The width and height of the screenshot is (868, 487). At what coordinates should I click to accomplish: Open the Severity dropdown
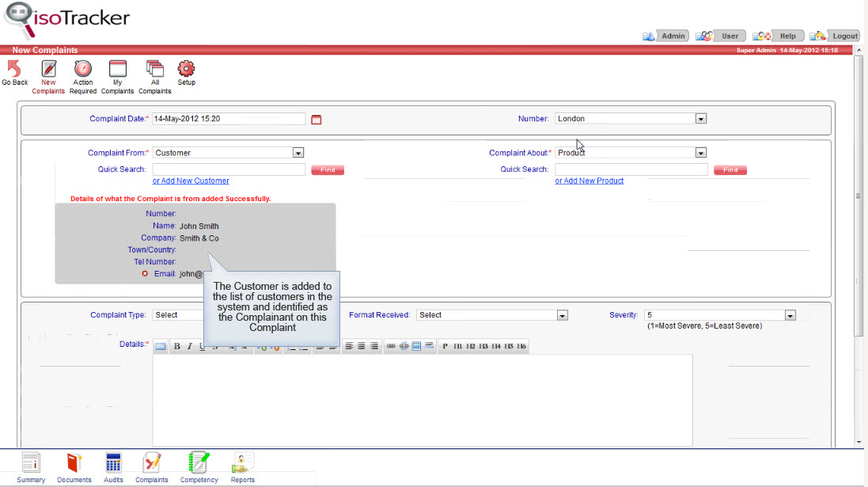pos(790,314)
